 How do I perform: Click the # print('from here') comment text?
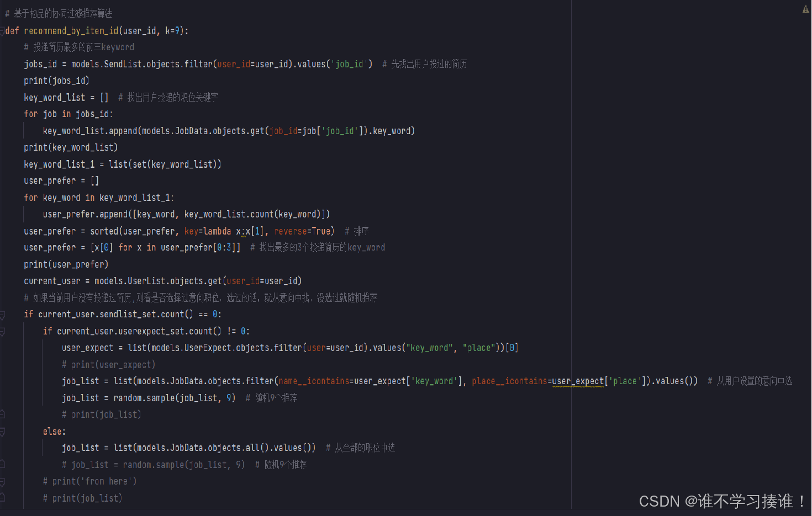pyautogui.click(x=89, y=481)
